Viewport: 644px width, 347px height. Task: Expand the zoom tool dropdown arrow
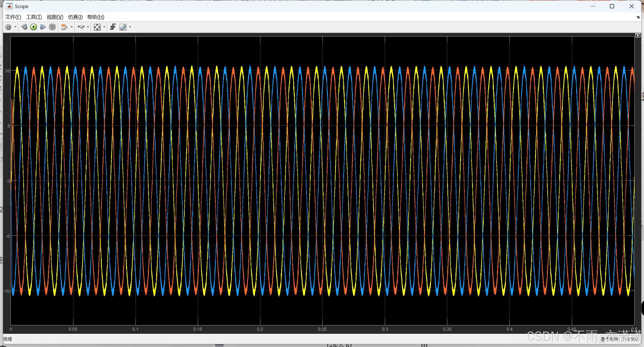tap(88, 27)
